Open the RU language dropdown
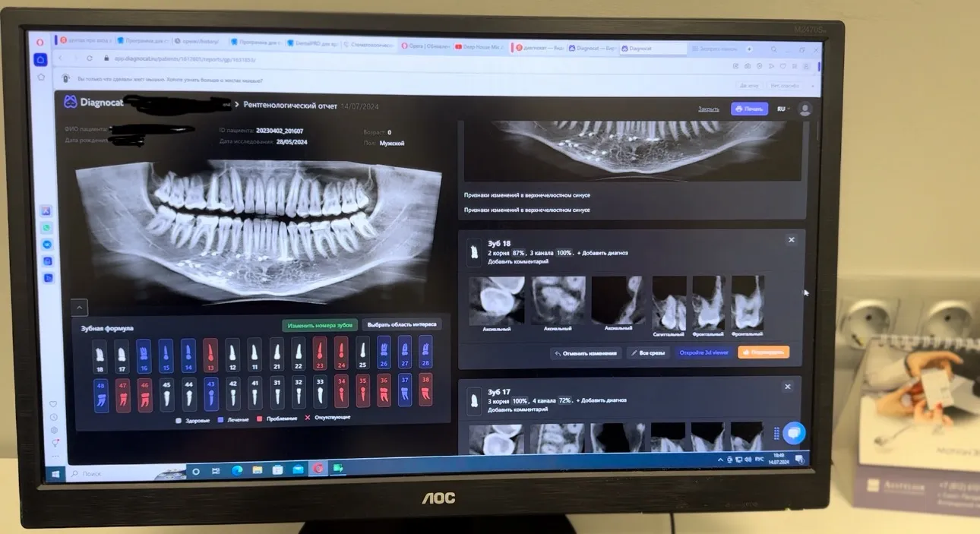The width and height of the screenshot is (980, 534). 782,109
